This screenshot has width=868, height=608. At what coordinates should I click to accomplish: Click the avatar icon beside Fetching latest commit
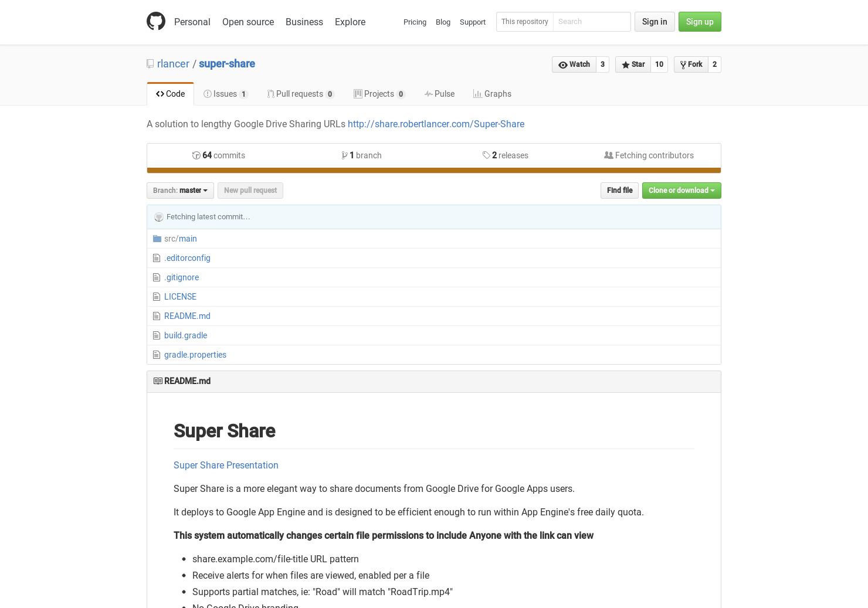click(x=159, y=217)
